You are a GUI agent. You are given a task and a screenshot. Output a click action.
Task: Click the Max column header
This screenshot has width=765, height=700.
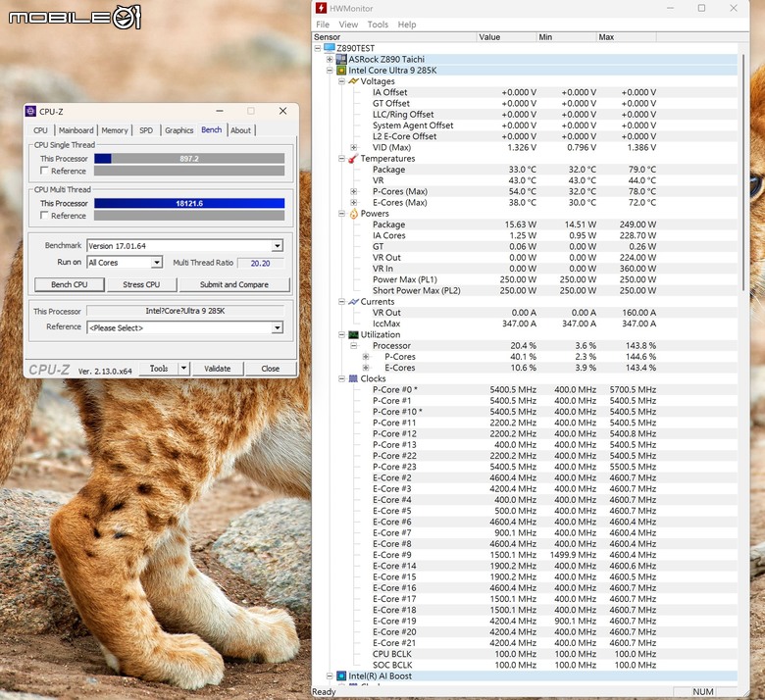[627, 37]
